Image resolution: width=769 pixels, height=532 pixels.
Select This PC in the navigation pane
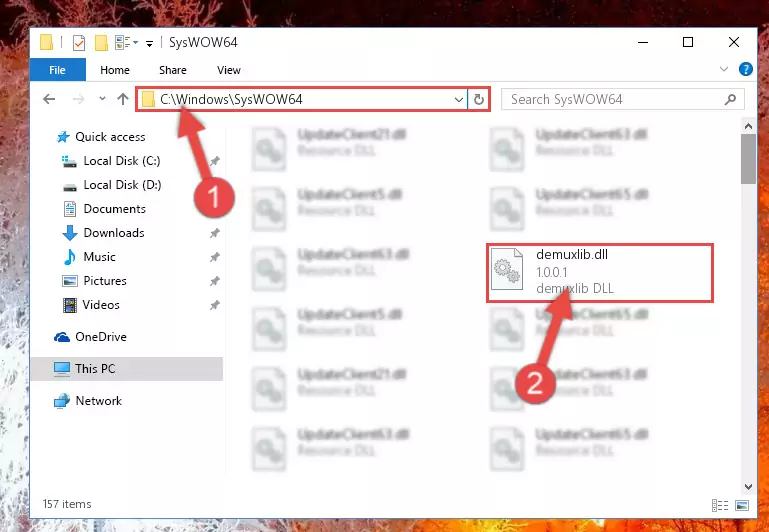coord(127,369)
